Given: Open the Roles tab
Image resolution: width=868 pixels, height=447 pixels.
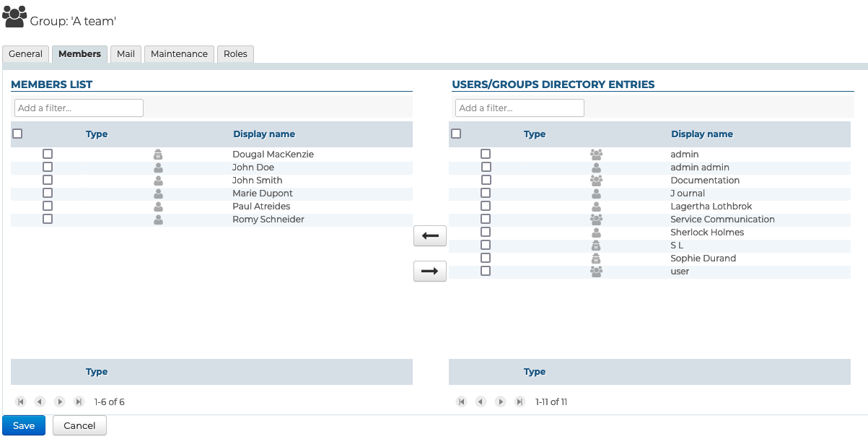Looking at the screenshot, I should coord(235,54).
